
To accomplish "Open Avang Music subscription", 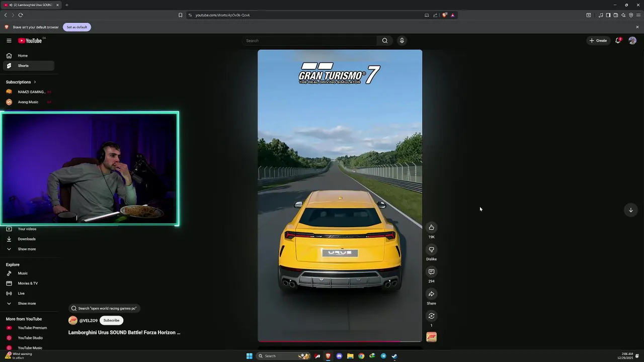I will (x=29, y=102).
